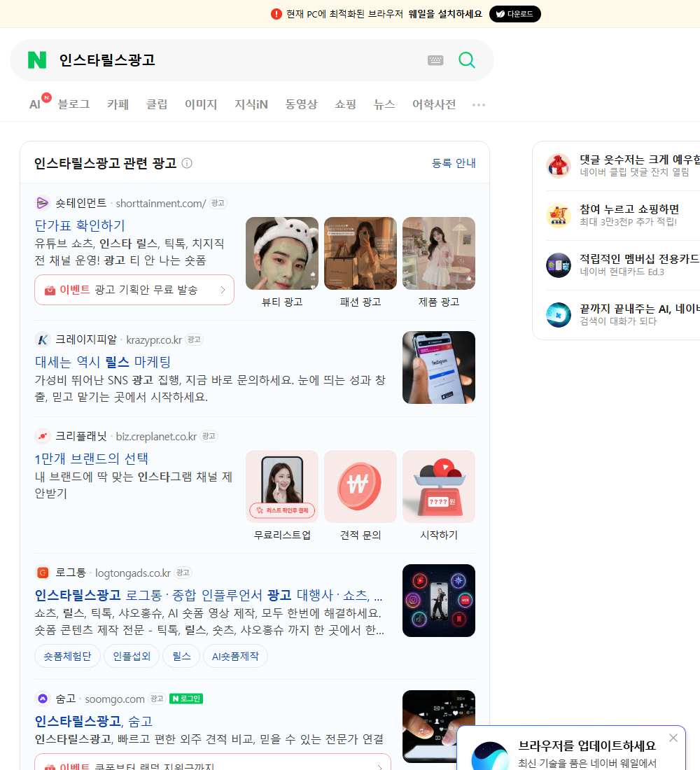The image size is (700, 770).
Task: Expand more search tabs with ellipsis
Action: 479,104
